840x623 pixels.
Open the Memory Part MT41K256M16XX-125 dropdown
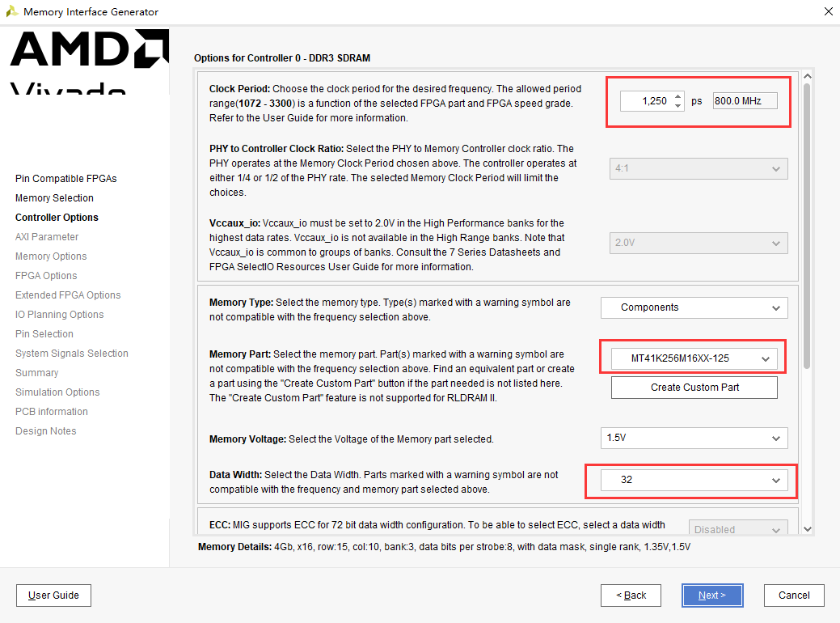(694, 358)
